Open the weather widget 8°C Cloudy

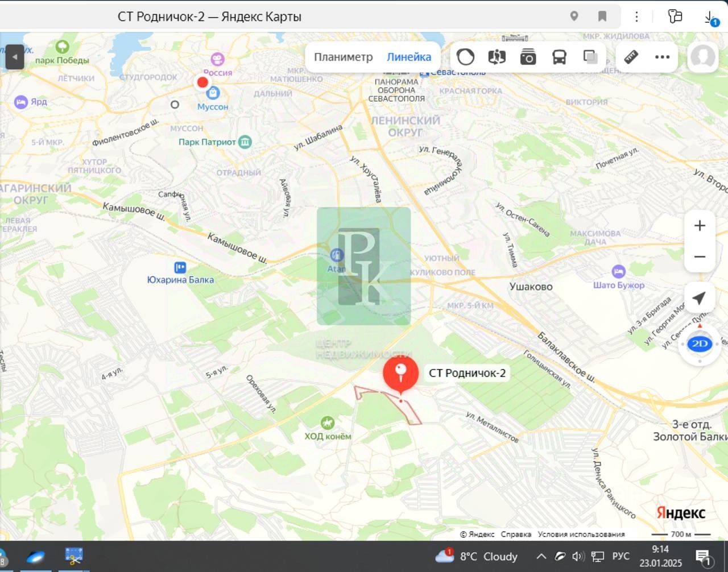477,556
